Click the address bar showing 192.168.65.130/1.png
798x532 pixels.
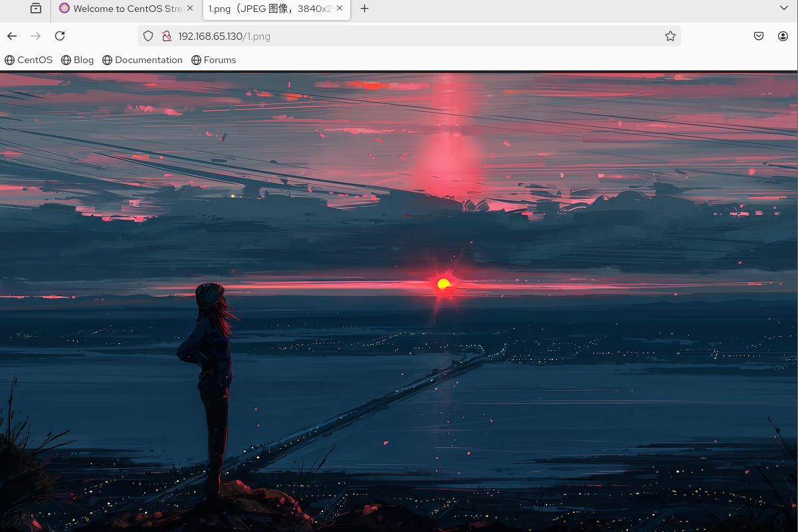[x=409, y=36]
